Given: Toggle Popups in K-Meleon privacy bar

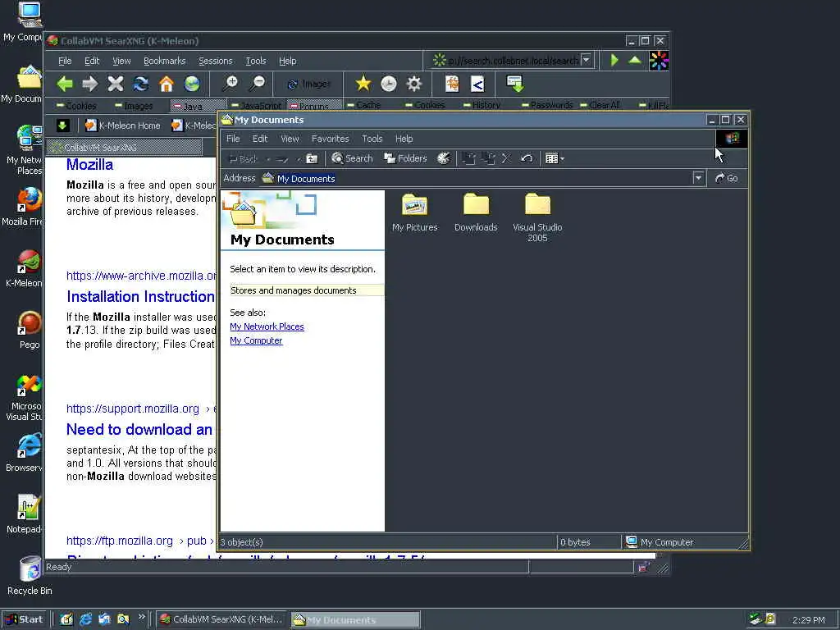Looking at the screenshot, I should (314, 106).
